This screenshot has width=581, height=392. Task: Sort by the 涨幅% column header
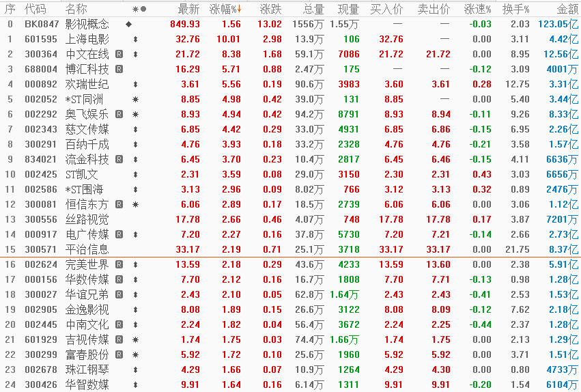coord(225,9)
